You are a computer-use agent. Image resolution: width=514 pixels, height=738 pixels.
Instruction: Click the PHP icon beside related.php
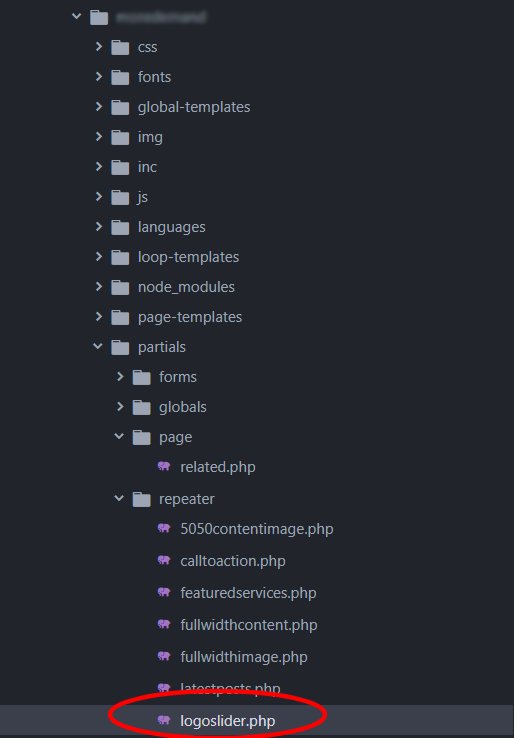(x=164, y=466)
